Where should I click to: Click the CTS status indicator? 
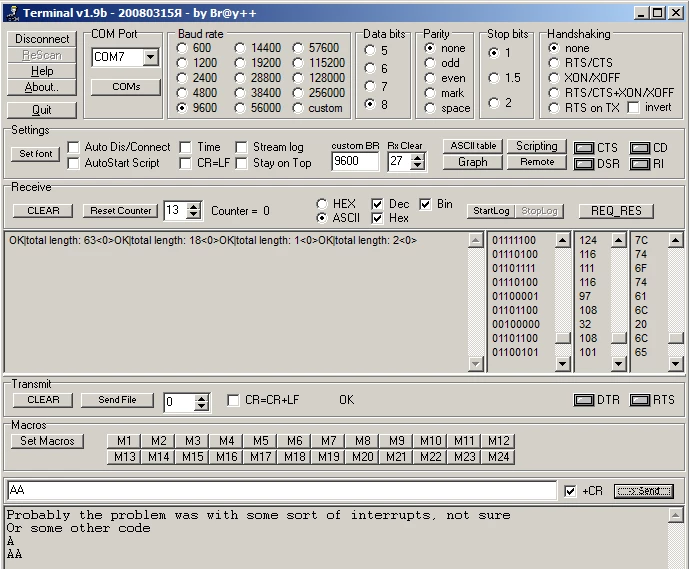coord(584,148)
